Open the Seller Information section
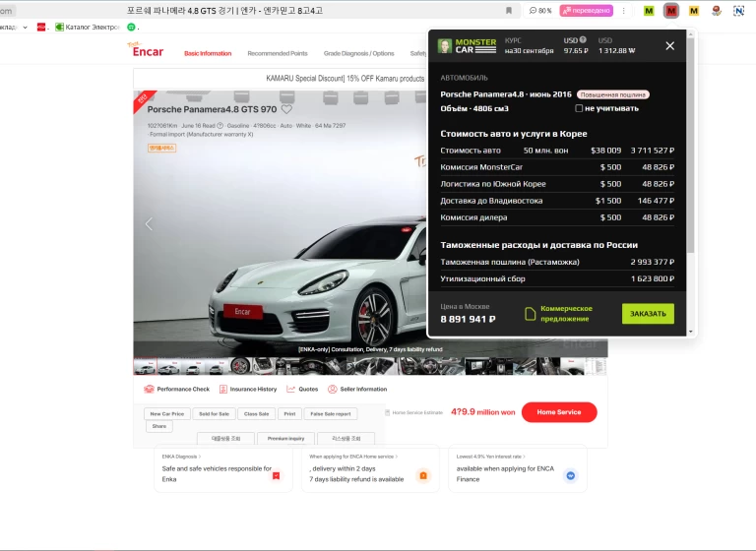 coord(357,389)
